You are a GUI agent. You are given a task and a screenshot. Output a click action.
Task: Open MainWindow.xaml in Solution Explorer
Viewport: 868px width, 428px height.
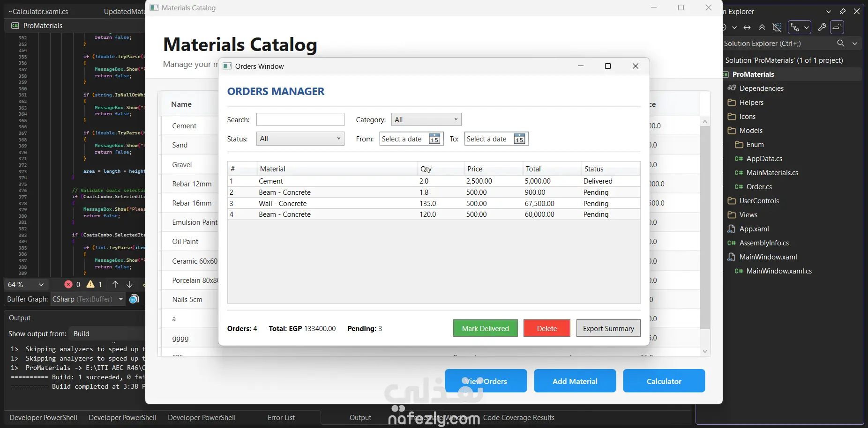[x=768, y=257]
